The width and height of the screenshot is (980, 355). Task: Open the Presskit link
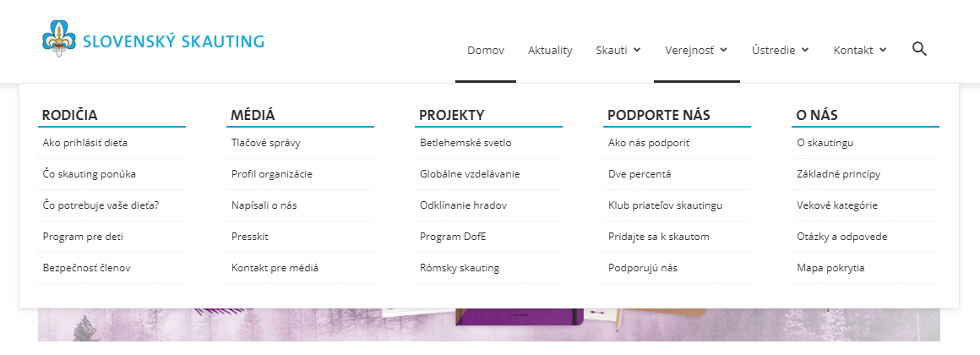click(x=251, y=237)
